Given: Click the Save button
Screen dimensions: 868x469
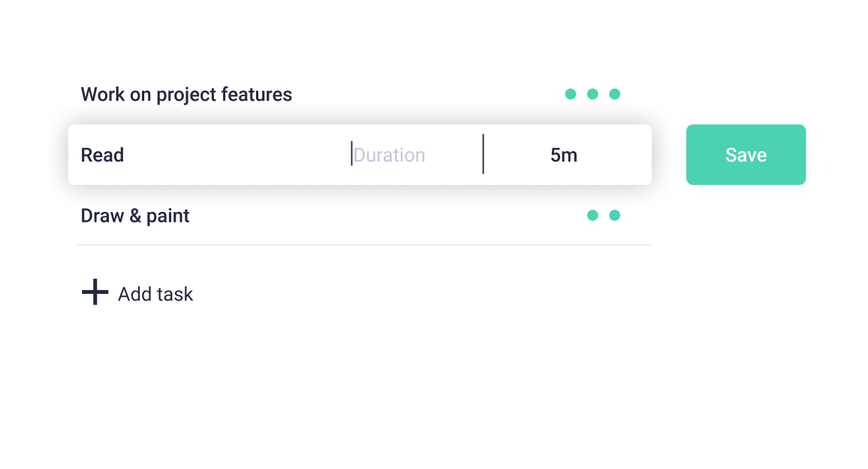Looking at the screenshot, I should 746,155.
